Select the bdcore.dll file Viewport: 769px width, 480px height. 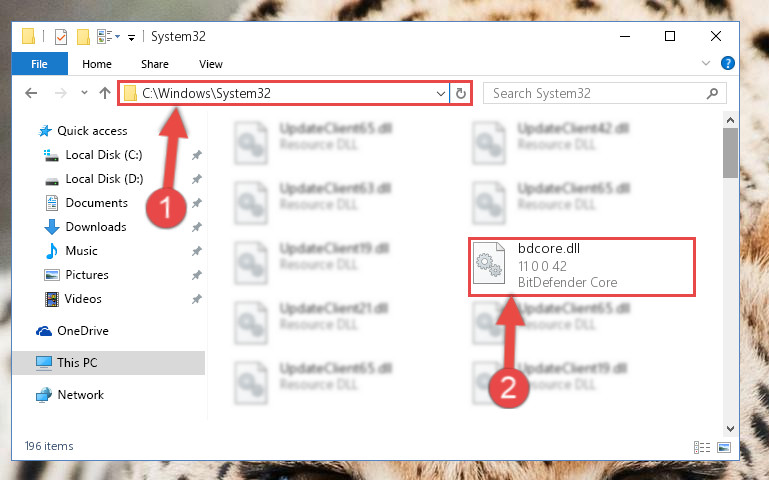(582, 266)
